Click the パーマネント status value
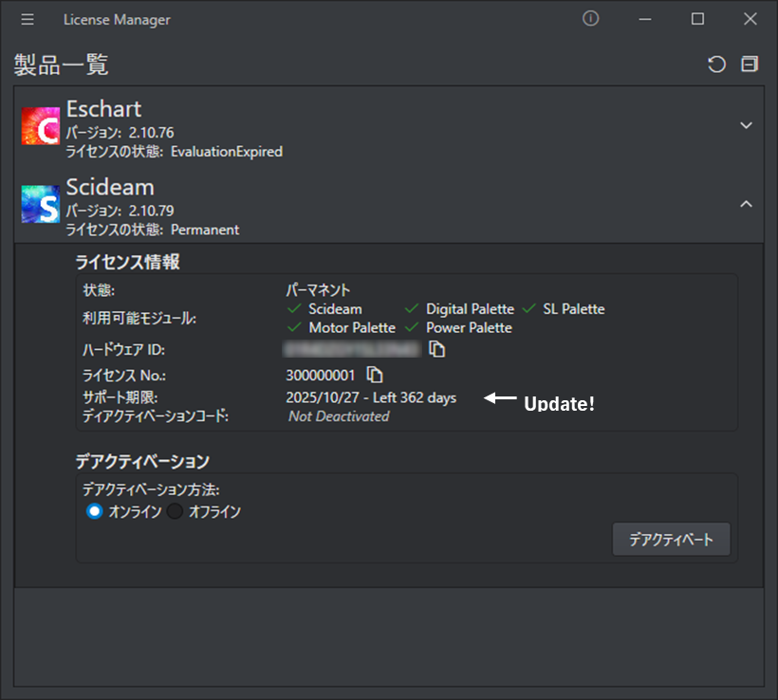This screenshot has height=700, width=778. (318, 290)
